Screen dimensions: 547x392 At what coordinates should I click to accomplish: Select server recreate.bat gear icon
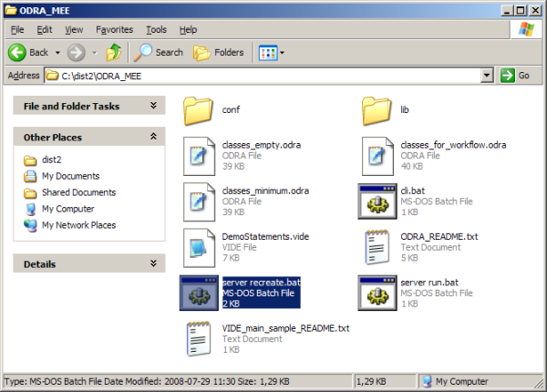[199, 293]
